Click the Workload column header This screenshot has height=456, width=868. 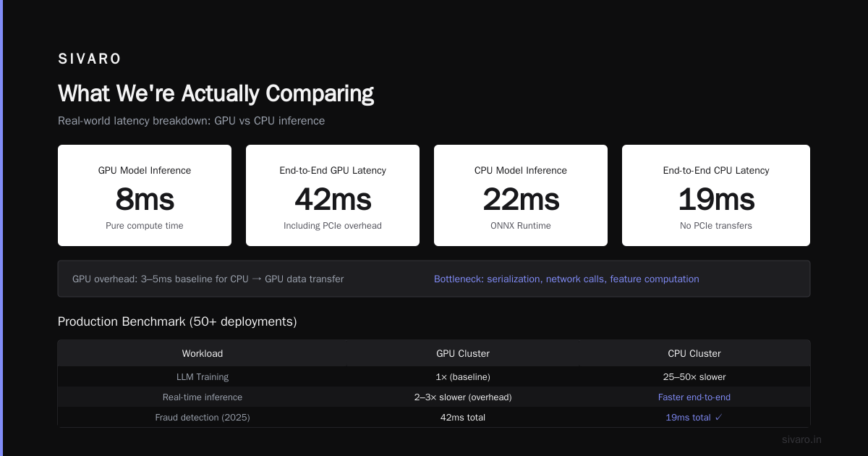pos(203,354)
